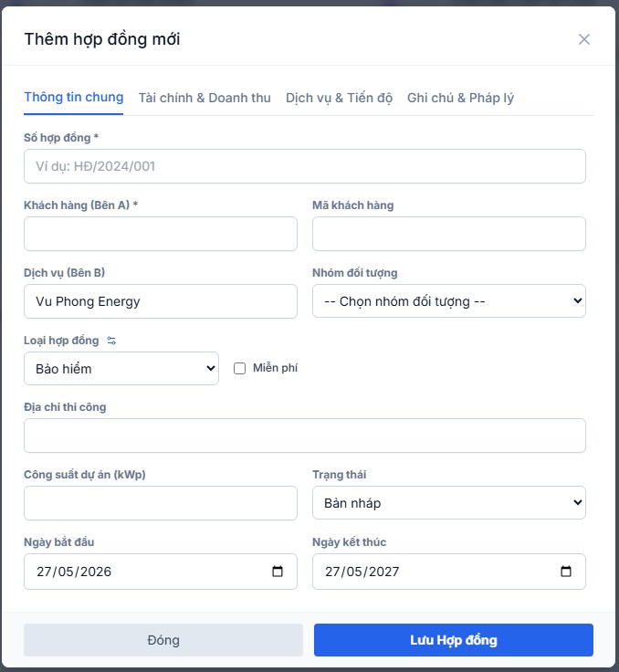Focus the Số hợp đồng input field
This screenshot has height=672, width=619.
click(305, 166)
